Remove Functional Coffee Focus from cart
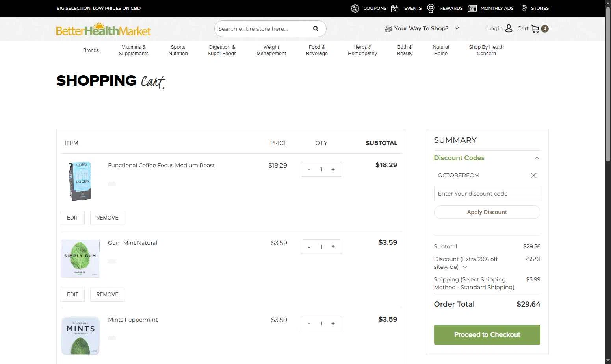The image size is (611, 364). pyautogui.click(x=107, y=218)
